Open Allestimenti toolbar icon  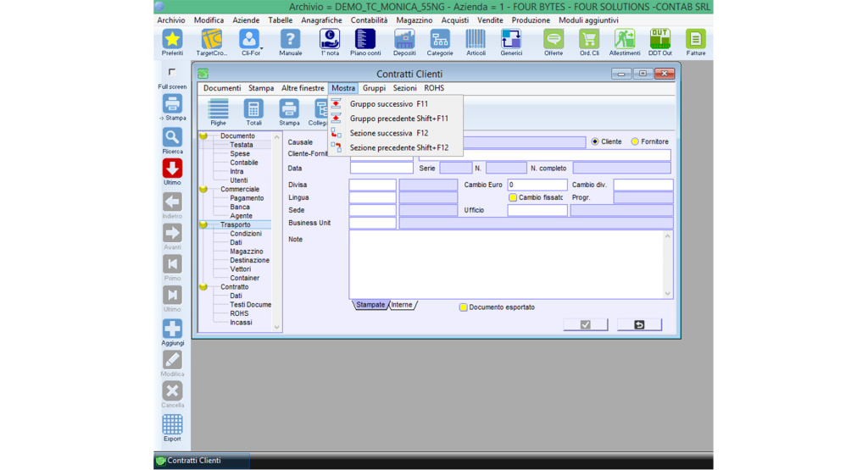[625, 40]
